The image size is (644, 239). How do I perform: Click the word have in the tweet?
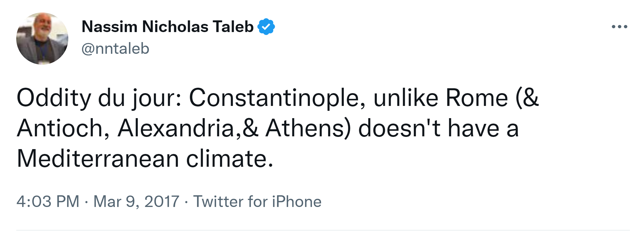pyautogui.click(x=473, y=128)
